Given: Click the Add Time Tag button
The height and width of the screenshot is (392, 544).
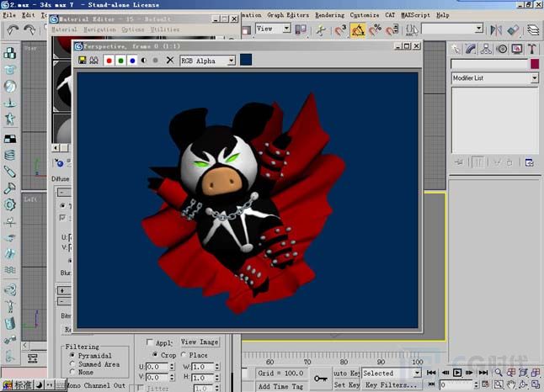Looking at the screenshot, I should (280, 386).
